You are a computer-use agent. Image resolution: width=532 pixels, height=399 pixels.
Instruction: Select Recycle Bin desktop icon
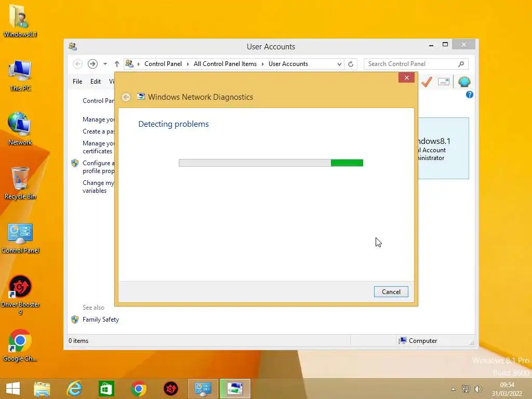(20, 183)
